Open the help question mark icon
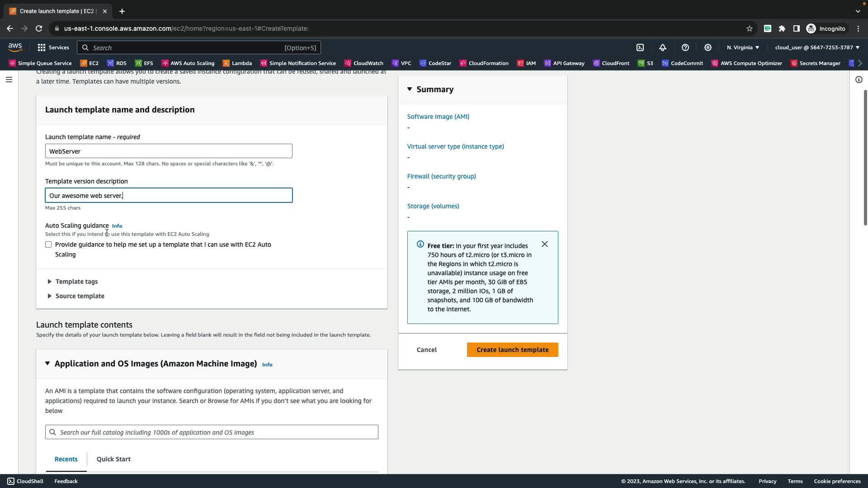The image size is (868, 488). coord(685,47)
